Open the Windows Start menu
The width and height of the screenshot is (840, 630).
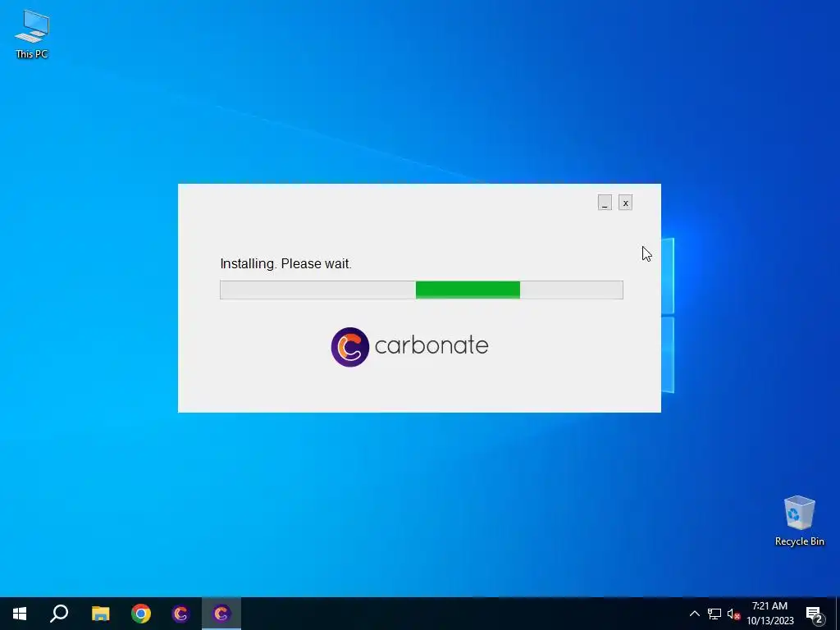point(20,614)
